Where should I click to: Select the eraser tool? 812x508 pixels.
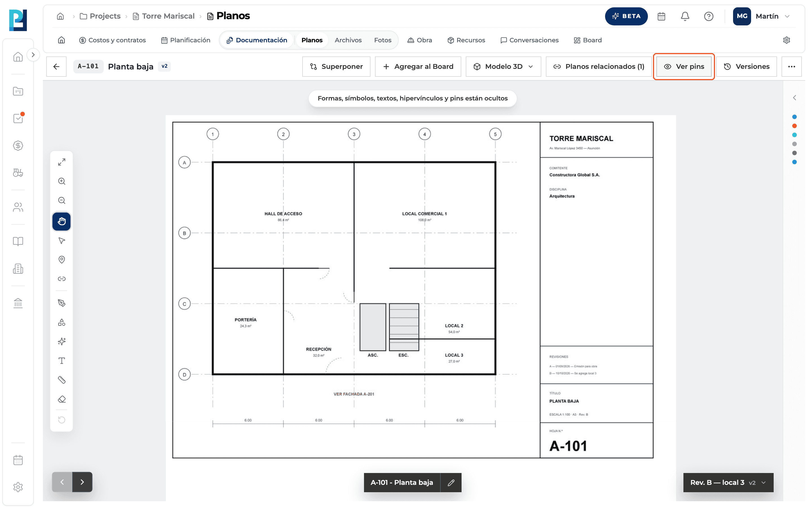coord(61,399)
